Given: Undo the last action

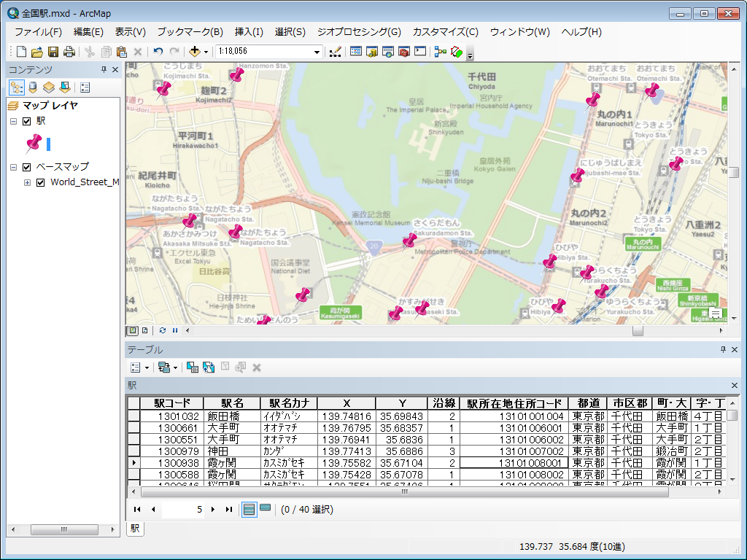Looking at the screenshot, I should (158, 52).
